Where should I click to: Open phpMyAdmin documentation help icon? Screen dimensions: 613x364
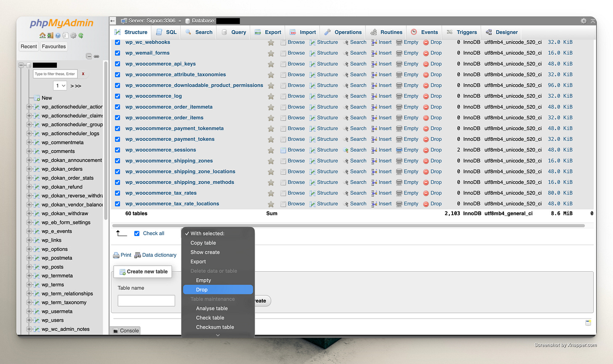(58, 36)
